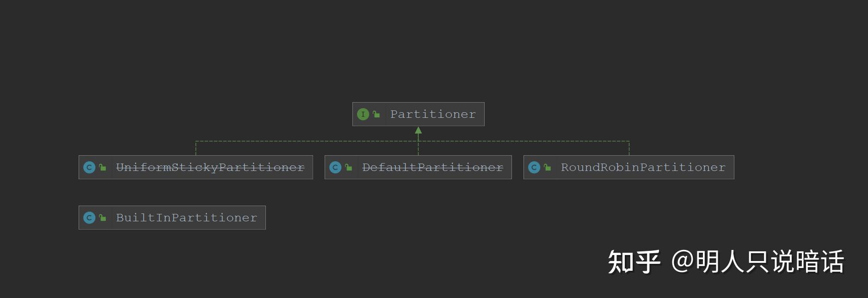This screenshot has height=298, width=868.
Task: Click the dashed edge above UniformStickyPartitioner
Action: pyautogui.click(x=196, y=148)
